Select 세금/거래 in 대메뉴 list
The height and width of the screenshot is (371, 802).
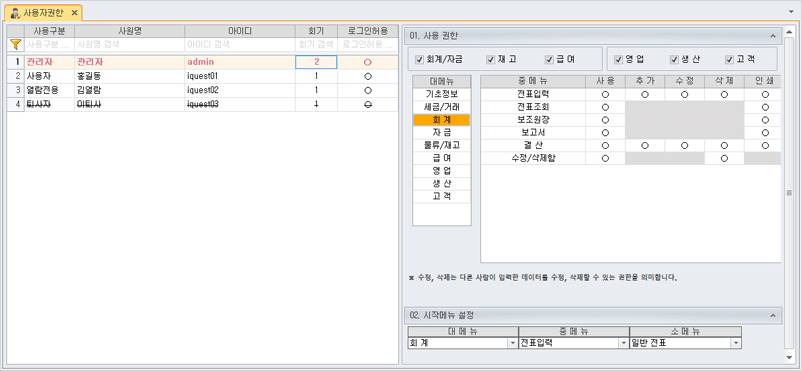[x=442, y=107]
